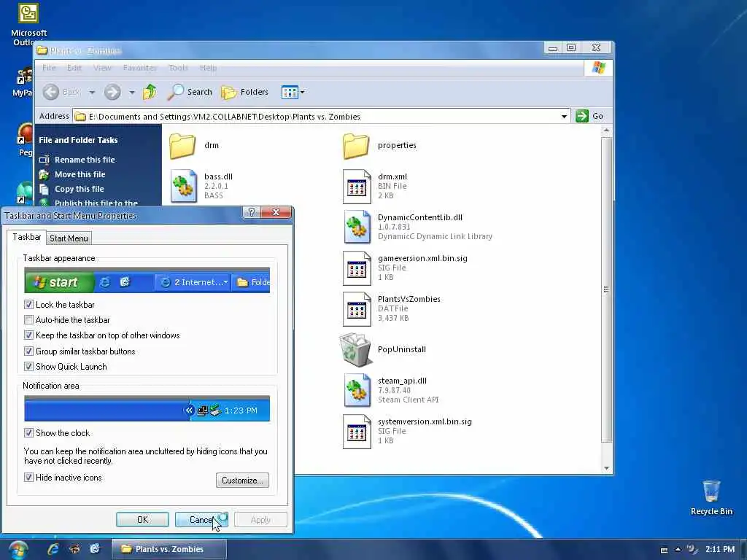
Task: Open the Views icon in toolbar
Action: pyautogui.click(x=289, y=92)
